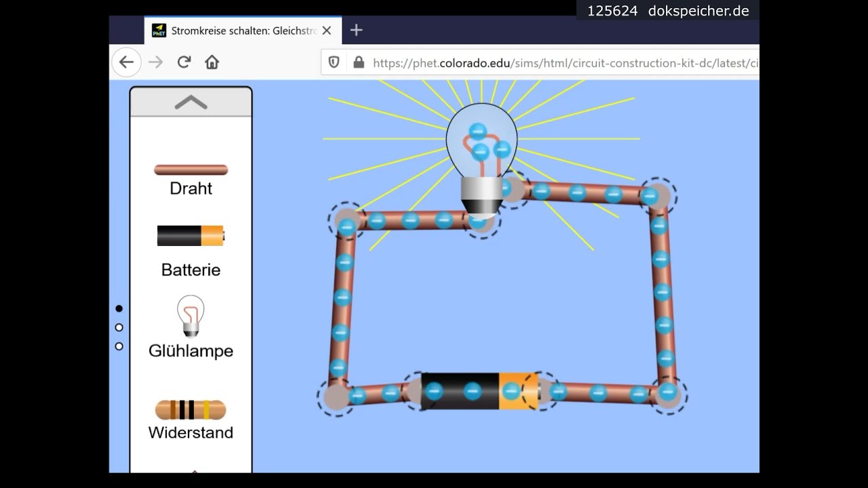Open the shield tracking protection icon
The width and height of the screenshot is (868, 488).
coord(334,62)
